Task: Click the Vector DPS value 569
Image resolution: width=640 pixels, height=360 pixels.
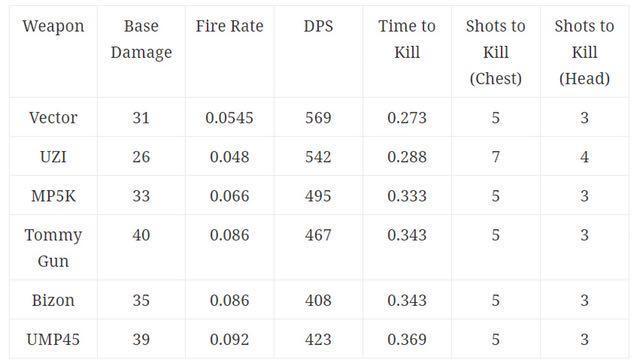Action: coord(318,118)
